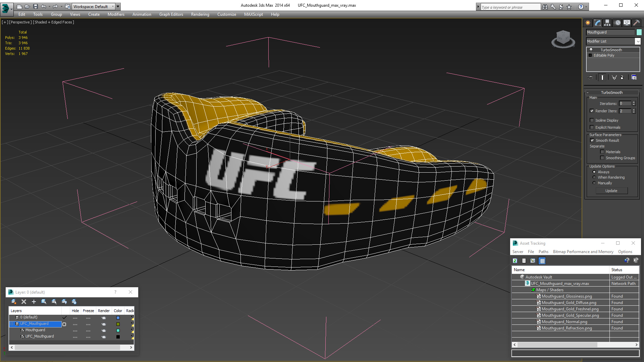Select Always update option
644x362 pixels.
(x=594, y=172)
